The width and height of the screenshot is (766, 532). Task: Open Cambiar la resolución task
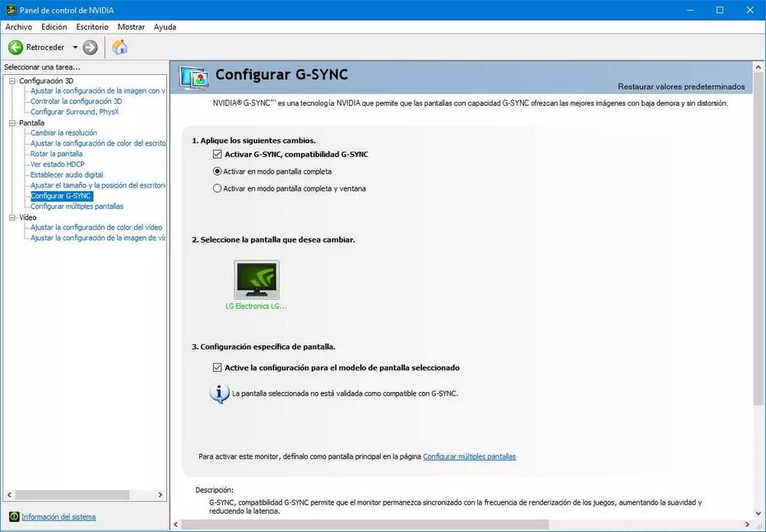[64, 132]
